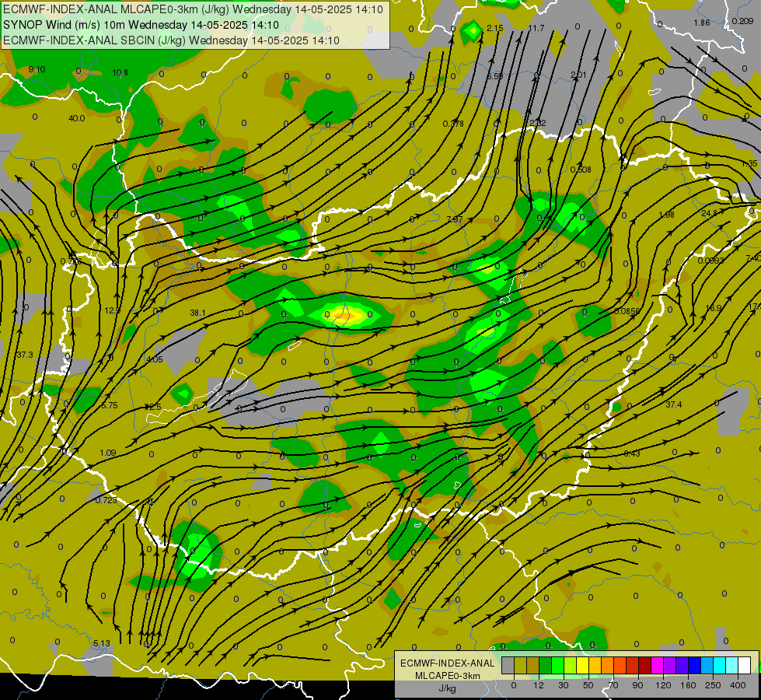Viewport: 761px width, 700px height.
Task: Click the map value 5.75
Action: click(109, 405)
